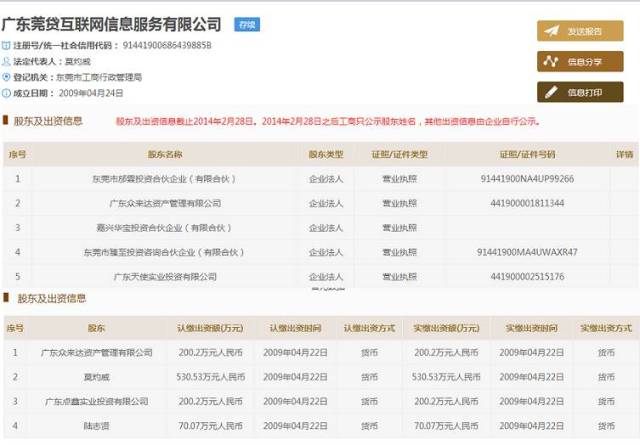Viewport: 640px width, 445px height.
Task: Click the red notice about 2014年2月28日
Action: [328, 121]
